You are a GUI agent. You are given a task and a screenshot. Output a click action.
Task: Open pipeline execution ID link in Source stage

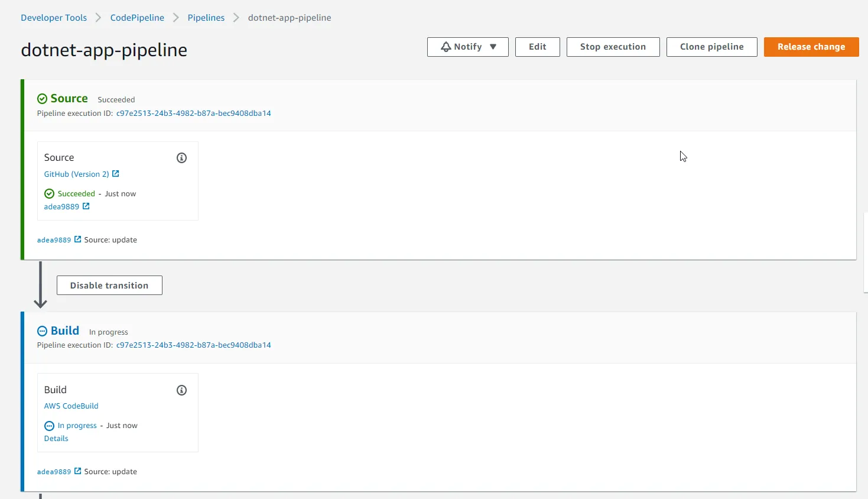(194, 113)
